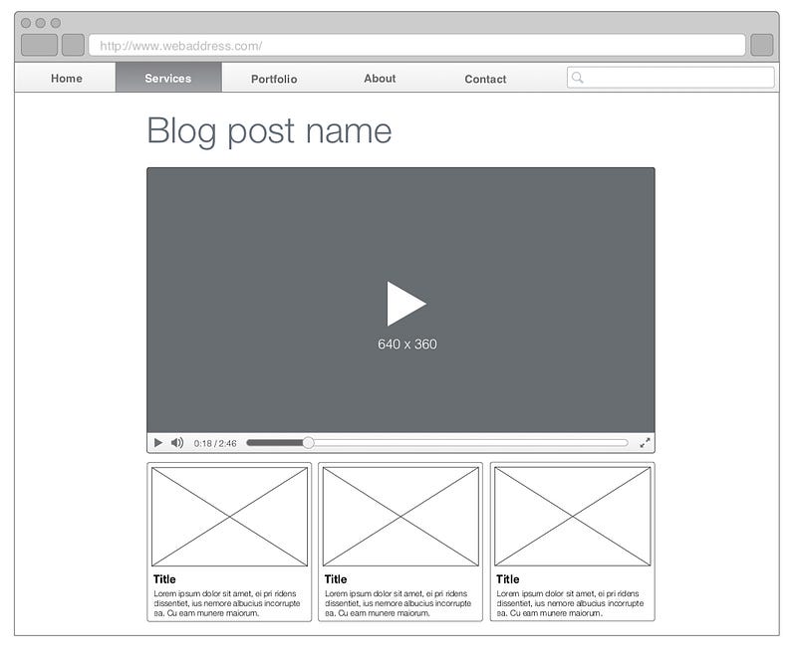Open fullscreen with the expand arrows icon
797x672 pixels.
pyautogui.click(x=645, y=443)
